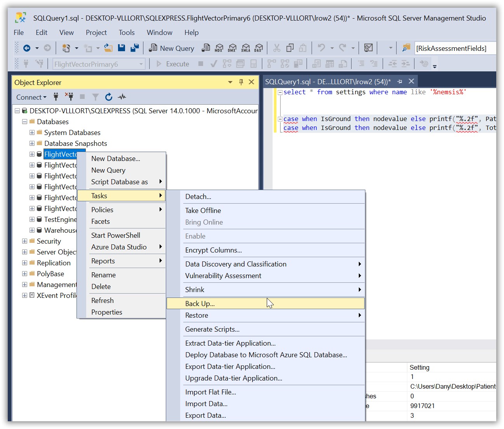This screenshot has height=429, width=504.
Task: Click Start PowerShell in context menu
Action: [x=122, y=235]
